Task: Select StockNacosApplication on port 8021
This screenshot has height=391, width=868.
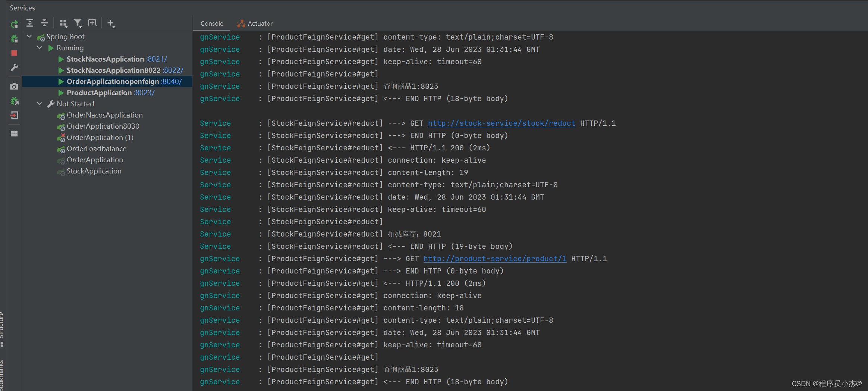Action: pos(105,59)
